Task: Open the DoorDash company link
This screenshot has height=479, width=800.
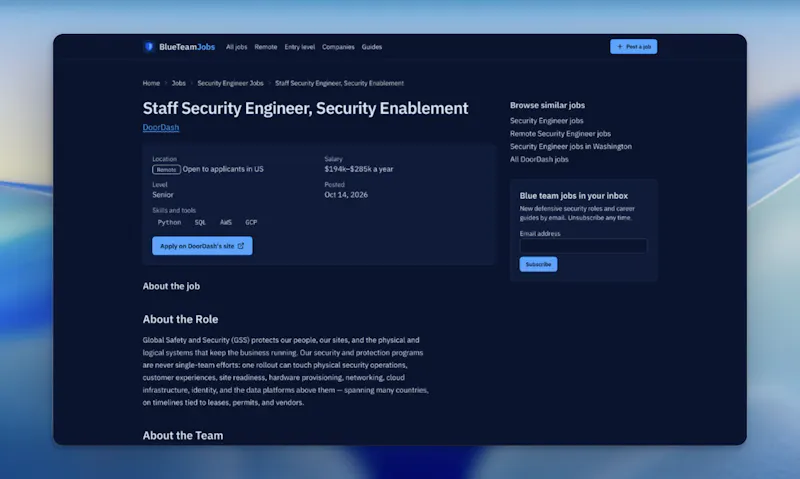Action: (x=161, y=127)
